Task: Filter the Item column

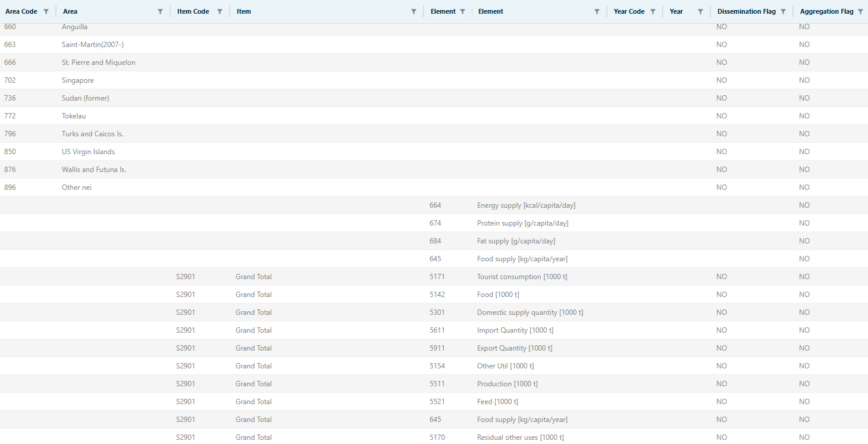Action: pos(413,11)
